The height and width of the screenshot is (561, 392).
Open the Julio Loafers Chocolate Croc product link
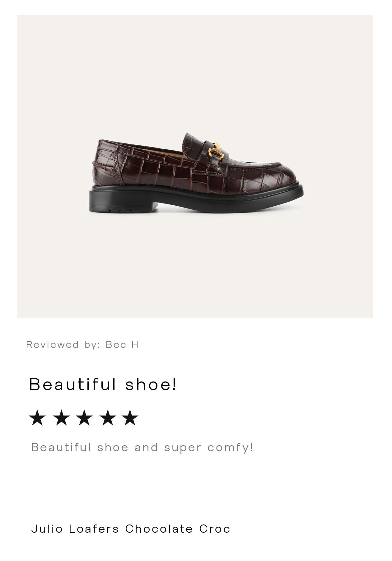coord(131,529)
